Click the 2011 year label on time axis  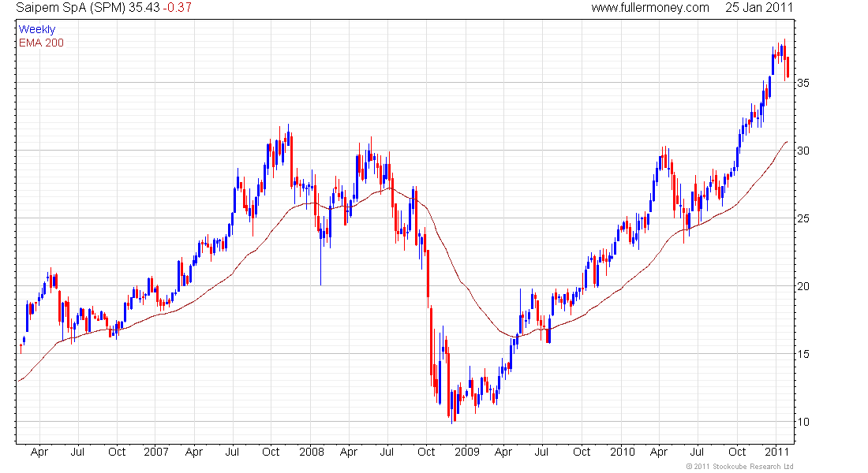pyautogui.click(x=776, y=452)
